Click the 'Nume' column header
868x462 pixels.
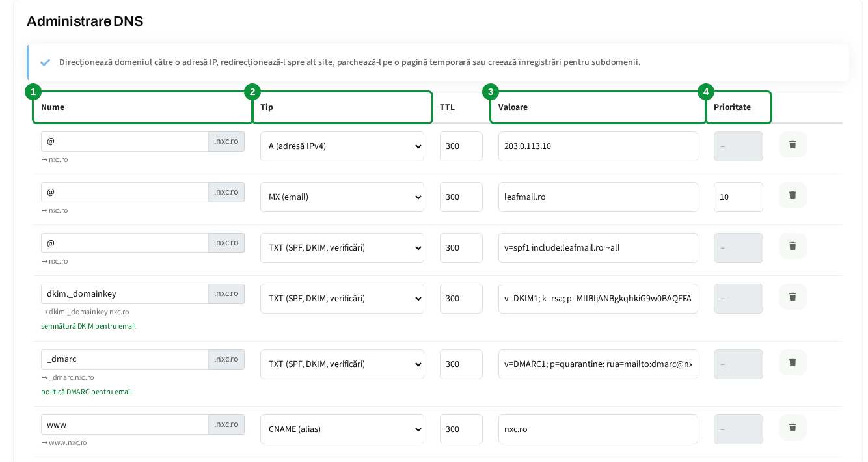pos(53,107)
